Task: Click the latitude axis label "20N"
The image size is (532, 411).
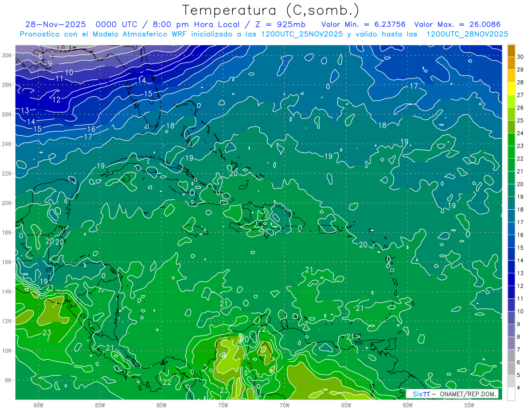Action: 8,203
